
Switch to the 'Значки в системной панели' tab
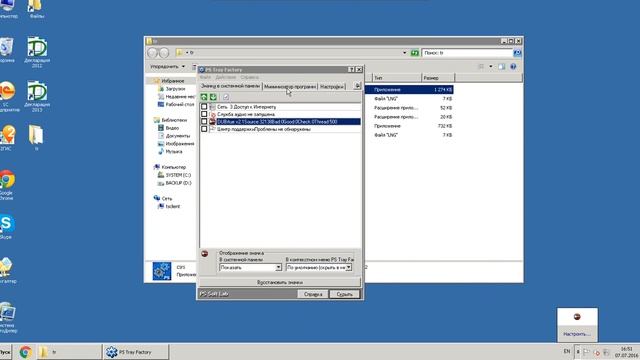coord(230,86)
